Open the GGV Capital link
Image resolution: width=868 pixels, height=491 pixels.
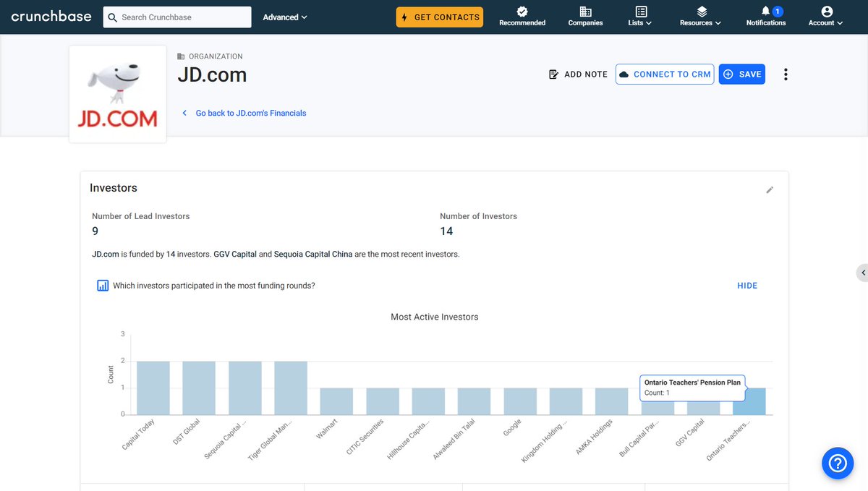(x=234, y=255)
